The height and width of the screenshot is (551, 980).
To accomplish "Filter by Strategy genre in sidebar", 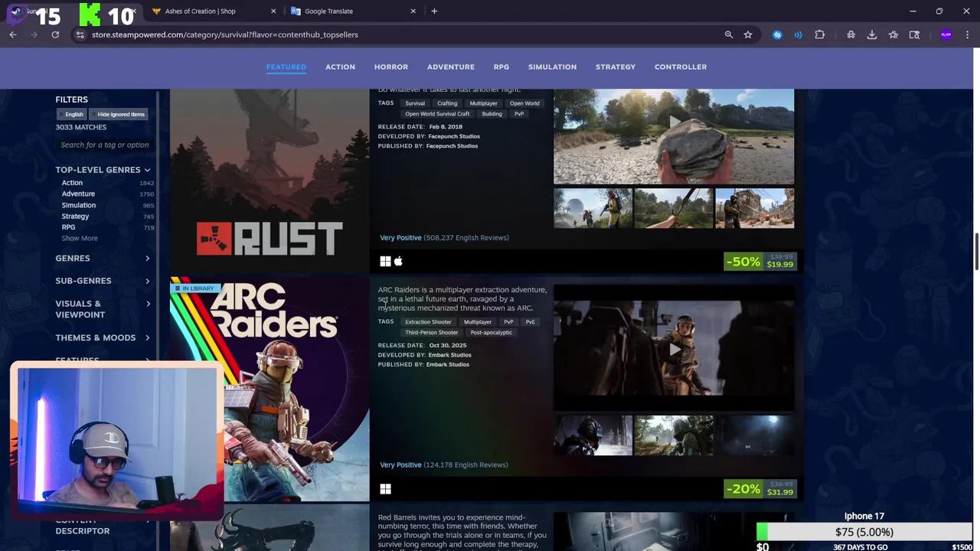I will click(x=75, y=217).
